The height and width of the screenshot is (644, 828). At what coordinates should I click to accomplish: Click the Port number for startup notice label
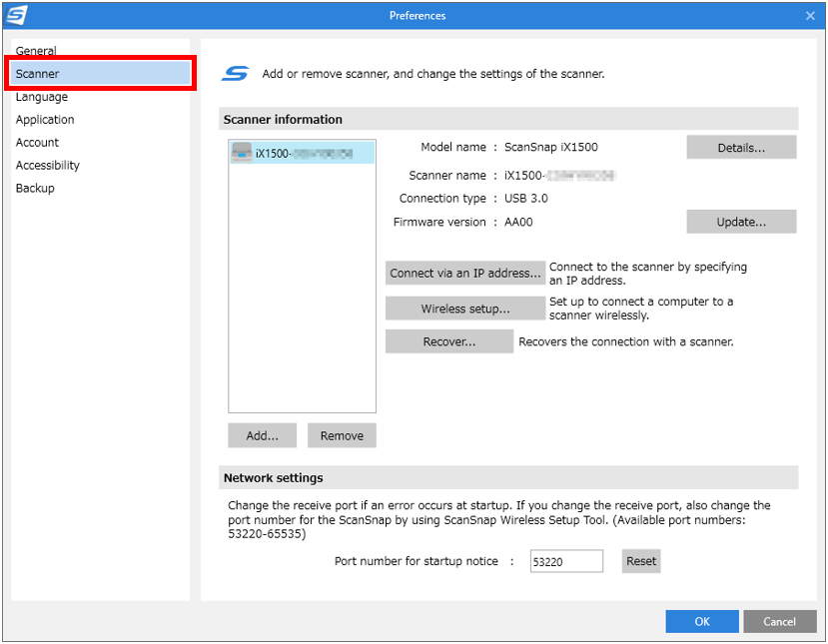pos(416,561)
